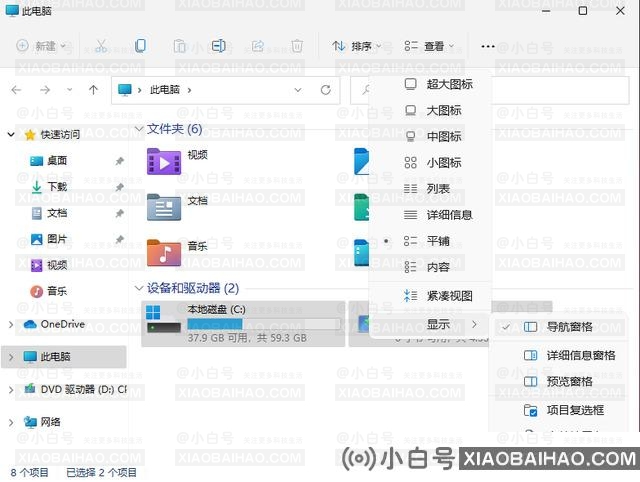Click the Rename icon in toolbar
640x482 pixels.
point(218,46)
